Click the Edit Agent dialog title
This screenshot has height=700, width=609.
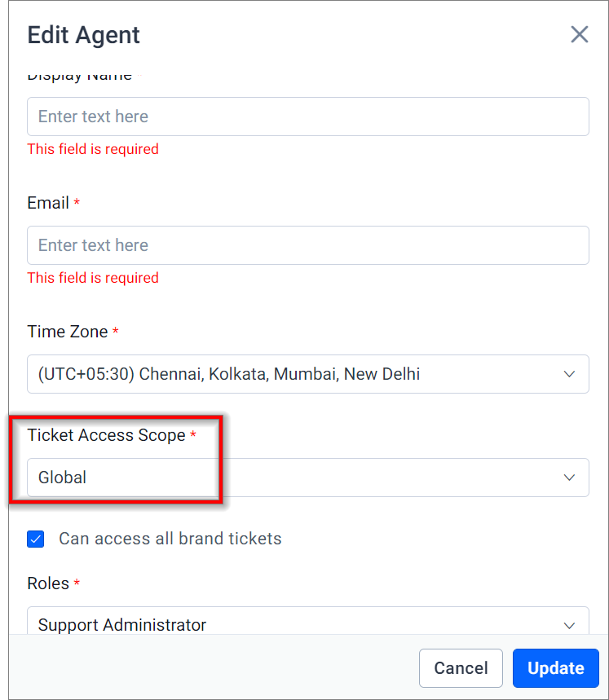[83, 35]
